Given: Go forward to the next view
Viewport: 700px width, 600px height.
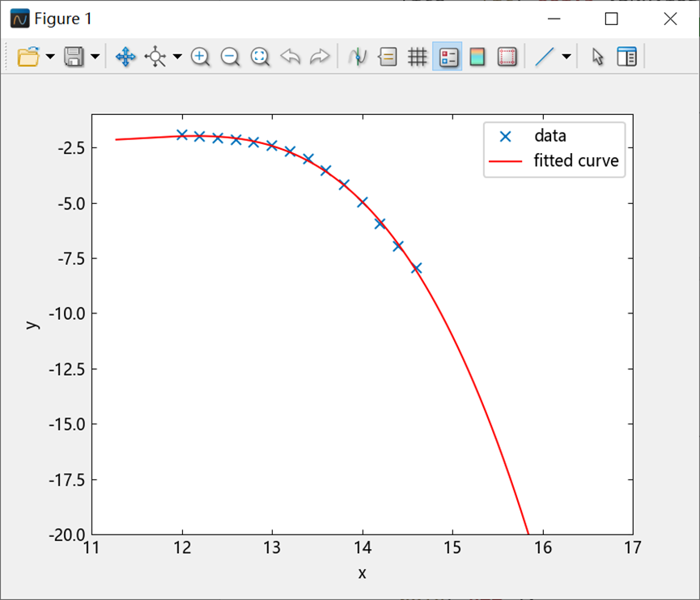Looking at the screenshot, I should pos(320,57).
